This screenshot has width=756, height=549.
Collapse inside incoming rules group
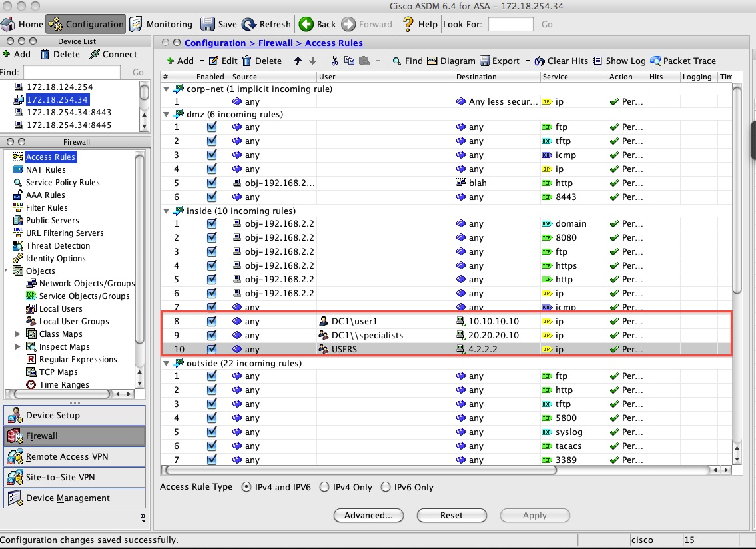point(167,211)
